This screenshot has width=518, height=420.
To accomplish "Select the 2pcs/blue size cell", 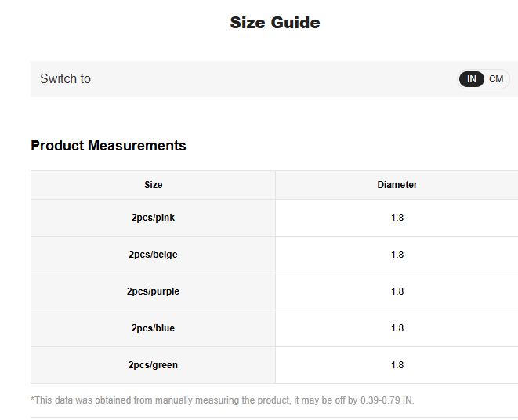I will [x=154, y=328].
